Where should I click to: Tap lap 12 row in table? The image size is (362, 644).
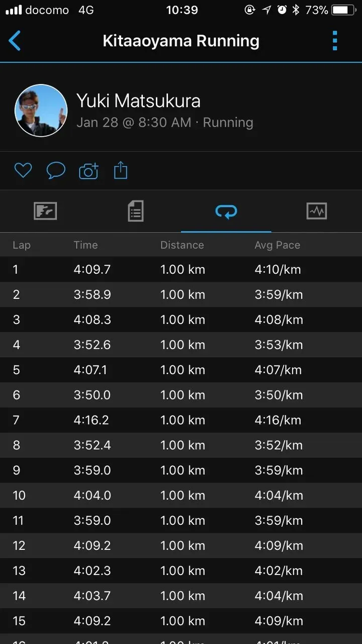181,545
